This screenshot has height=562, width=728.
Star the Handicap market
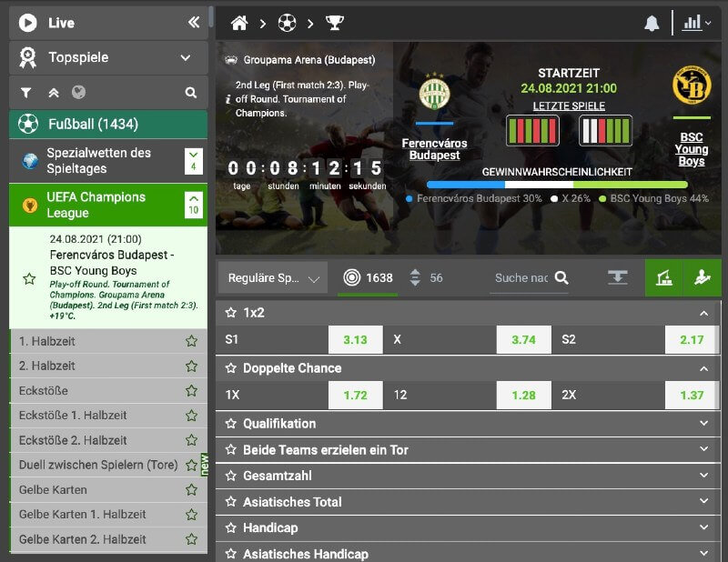click(231, 527)
